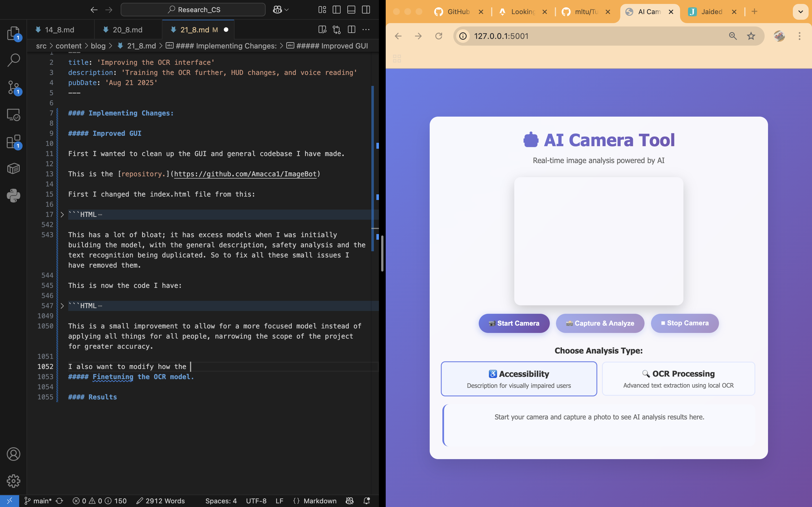812x507 pixels.
Task: Select the OCR Processing analysis type
Action: (x=678, y=379)
